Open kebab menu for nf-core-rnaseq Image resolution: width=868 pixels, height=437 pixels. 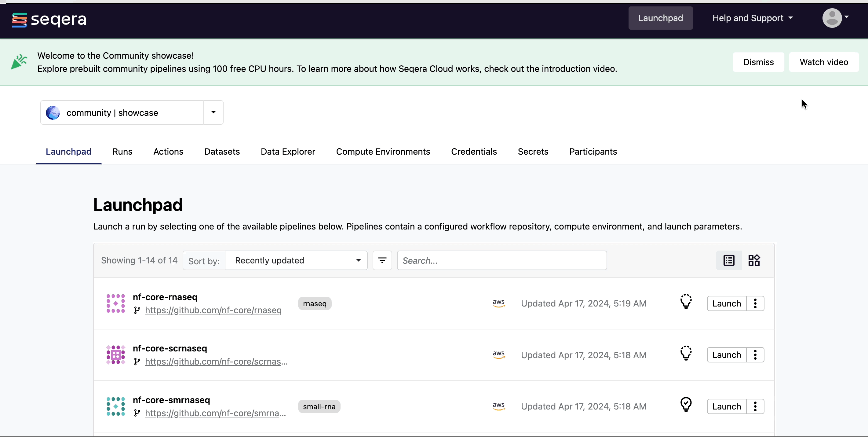[x=755, y=303]
